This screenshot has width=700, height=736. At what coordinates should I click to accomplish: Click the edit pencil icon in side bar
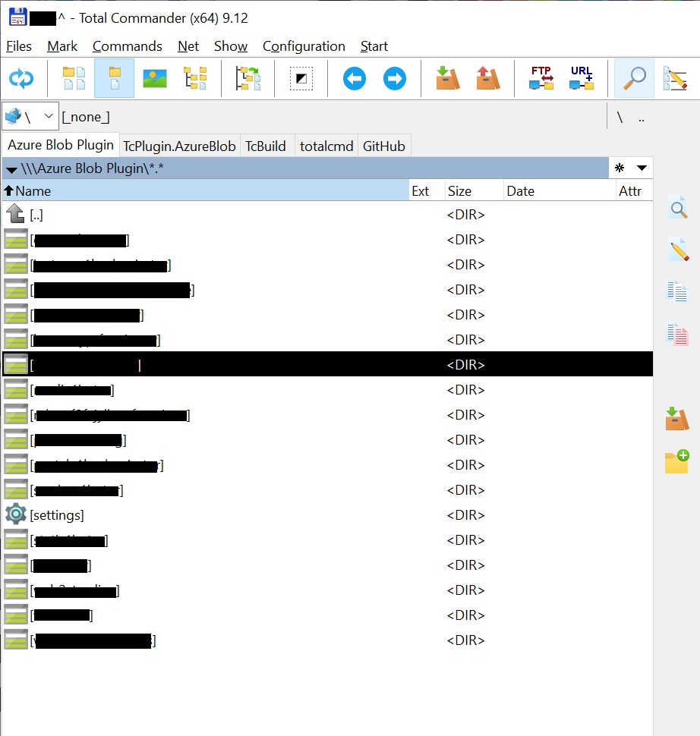pos(678,250)
